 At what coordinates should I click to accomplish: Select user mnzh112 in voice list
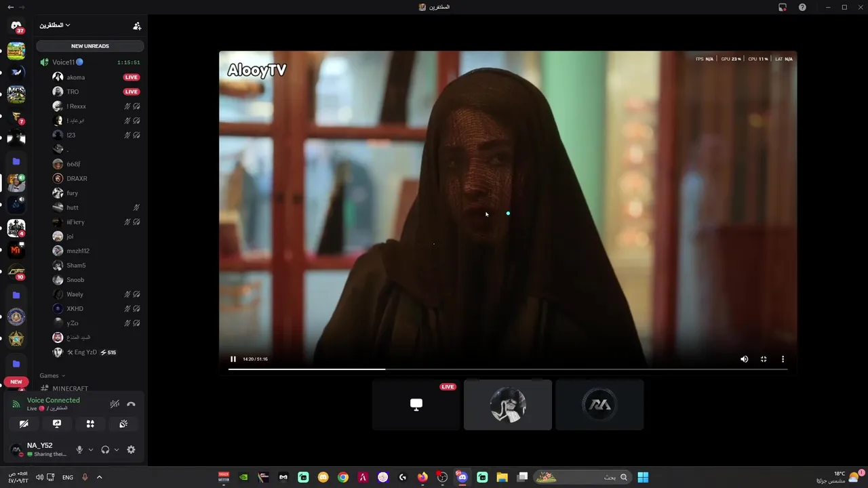(96, 251)
